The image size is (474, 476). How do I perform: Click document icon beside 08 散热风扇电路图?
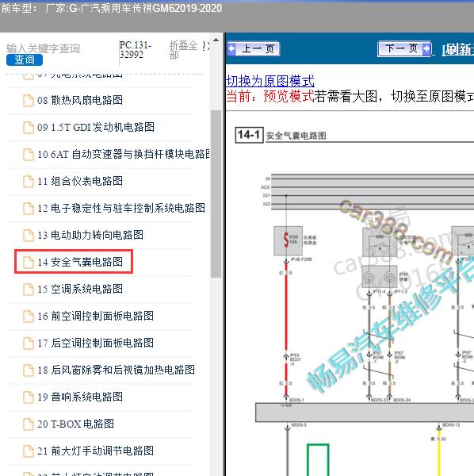(29, 101)
